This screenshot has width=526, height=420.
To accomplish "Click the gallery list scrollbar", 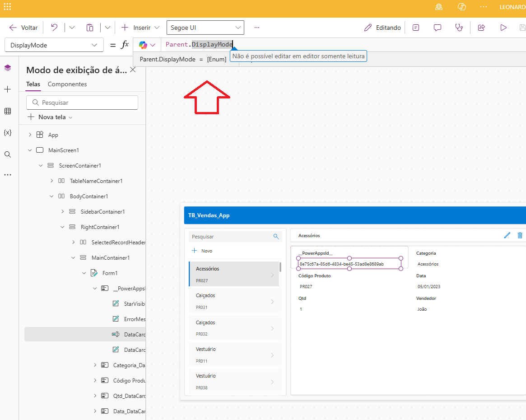I will coord(280,267).
